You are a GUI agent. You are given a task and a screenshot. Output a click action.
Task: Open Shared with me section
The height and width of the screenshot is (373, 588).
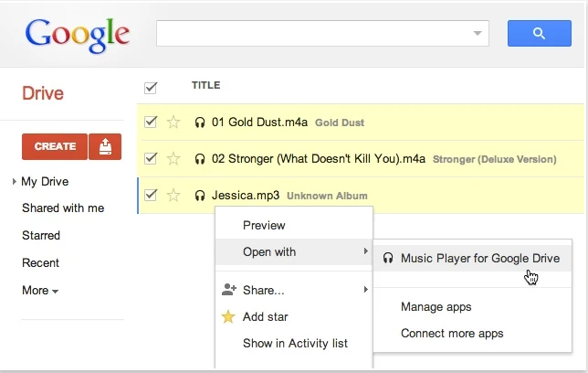63,208
